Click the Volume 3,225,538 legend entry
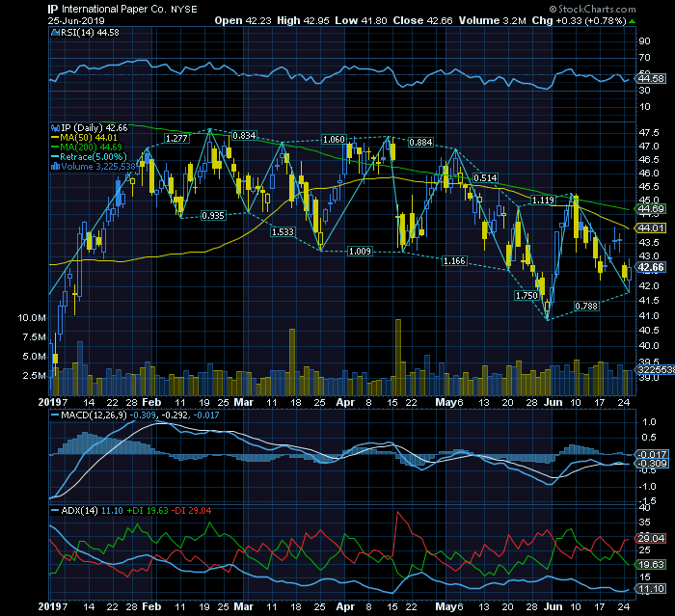The width and height of the screenshot is (675, 616). pyautogui.click(x=94, y=166)
